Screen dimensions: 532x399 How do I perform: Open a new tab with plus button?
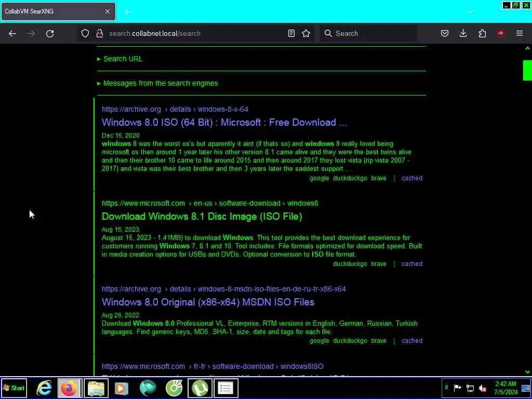tap(127, 12)
